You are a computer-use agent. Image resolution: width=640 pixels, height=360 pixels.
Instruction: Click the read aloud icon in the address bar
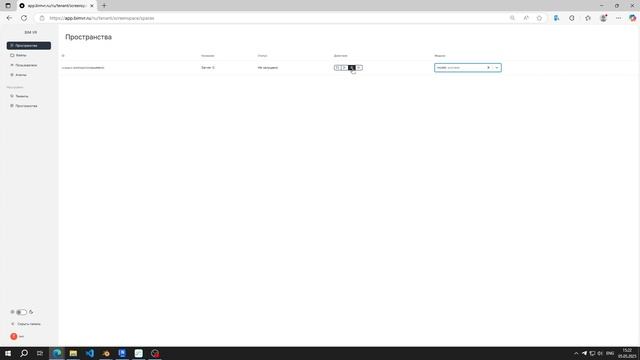pos(526,18)
